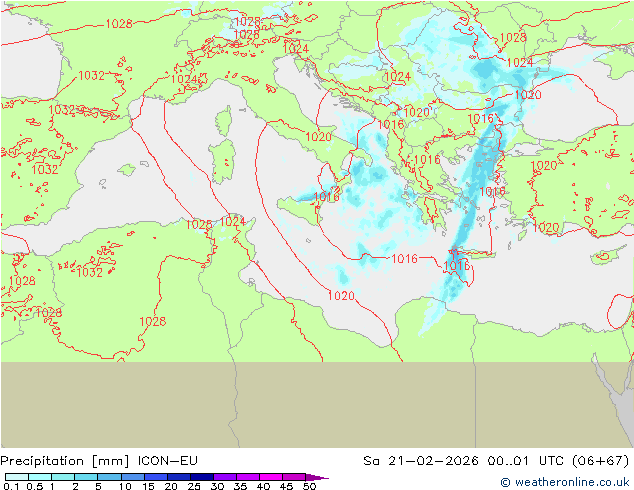Click the "45" legend label
Screen dimensions: 634x490
[286, 486]
